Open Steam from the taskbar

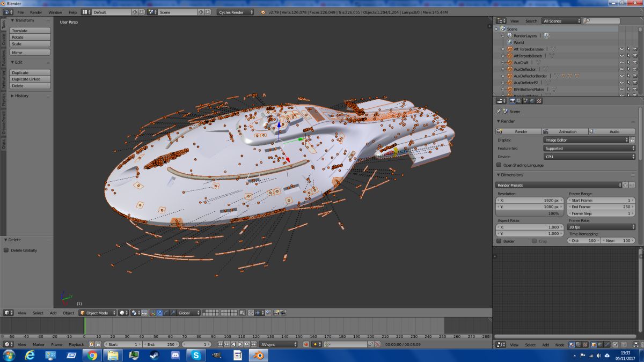tap(155, 355)
